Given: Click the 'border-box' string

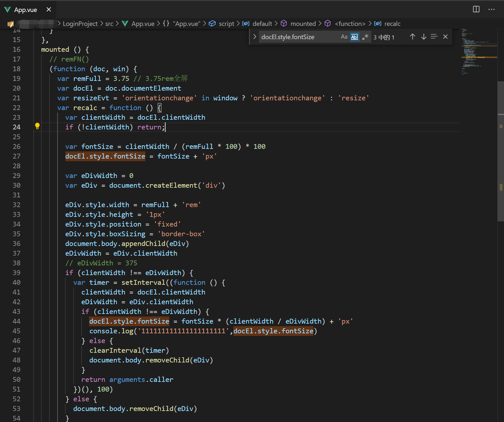Looking at the screenshot, I should coord(181,234).
